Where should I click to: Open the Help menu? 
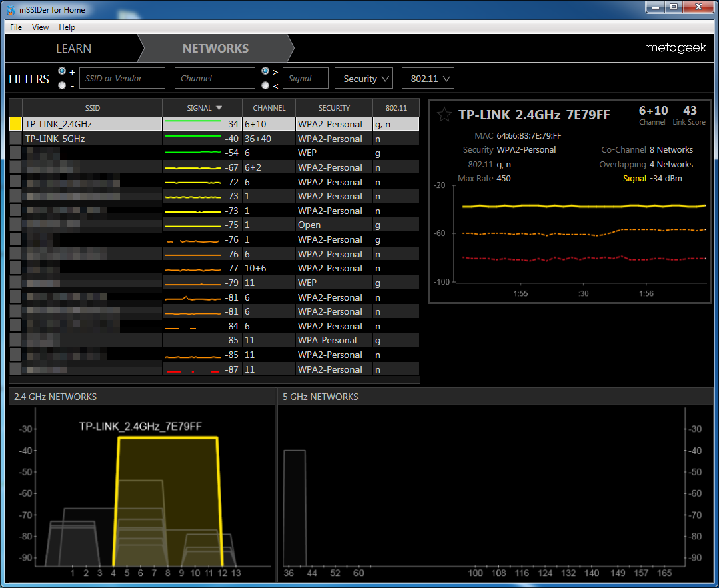point(67,27)
